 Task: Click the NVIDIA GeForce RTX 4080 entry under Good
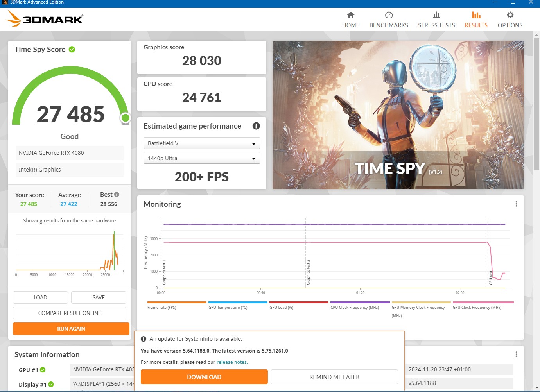(x=70, y=153)
